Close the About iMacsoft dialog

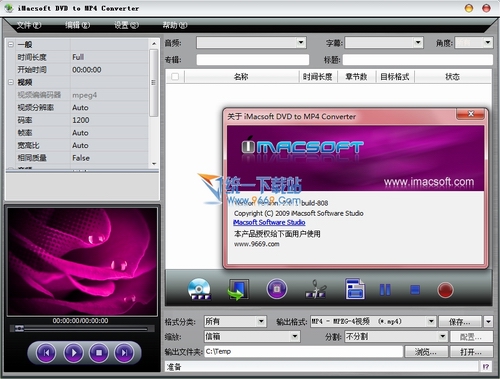[x=470, y=114]
